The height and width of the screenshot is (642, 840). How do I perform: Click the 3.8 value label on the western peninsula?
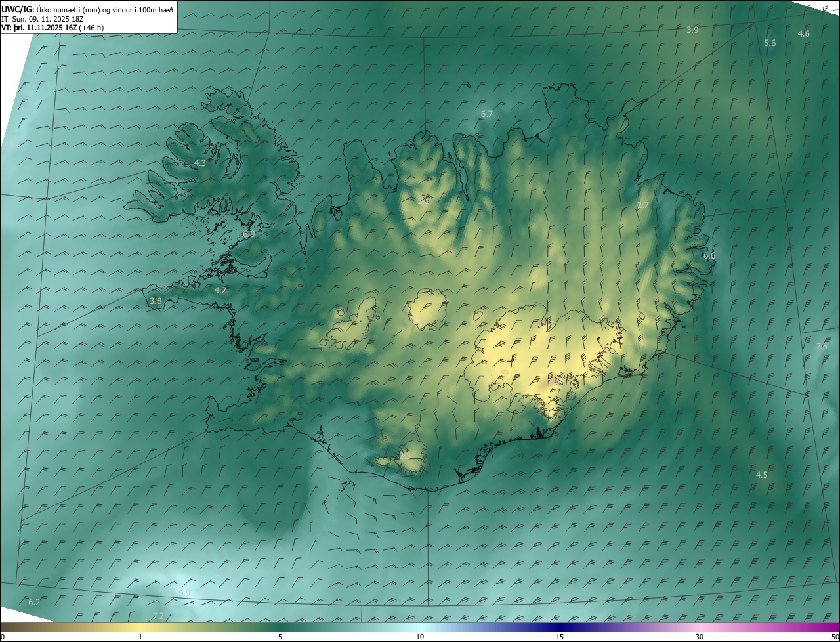(156, 301)
